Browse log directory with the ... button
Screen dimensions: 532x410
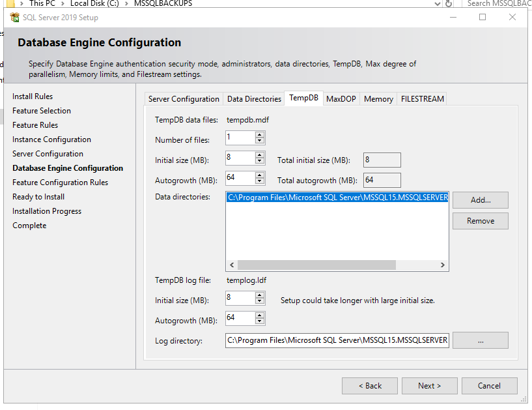point(481,340)
